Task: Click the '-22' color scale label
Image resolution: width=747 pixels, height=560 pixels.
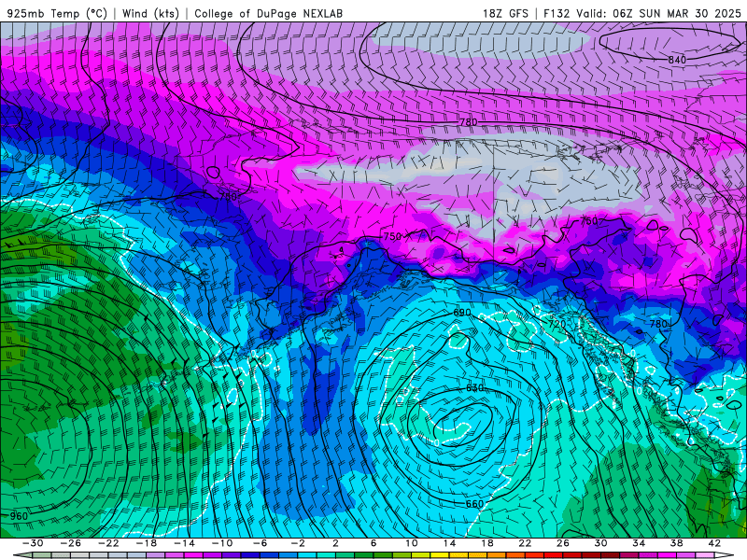Action: [108, 543]
